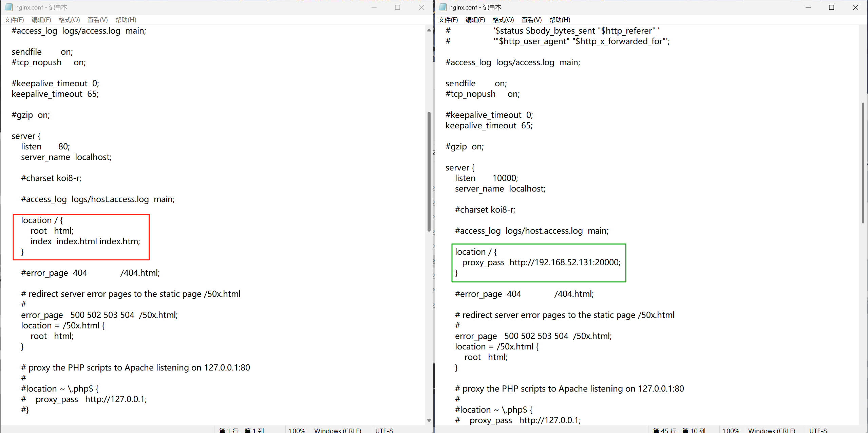This screenshot has height=433, width=868.
Task: Click the left Notepad window title icon
Action: (8, 7)
